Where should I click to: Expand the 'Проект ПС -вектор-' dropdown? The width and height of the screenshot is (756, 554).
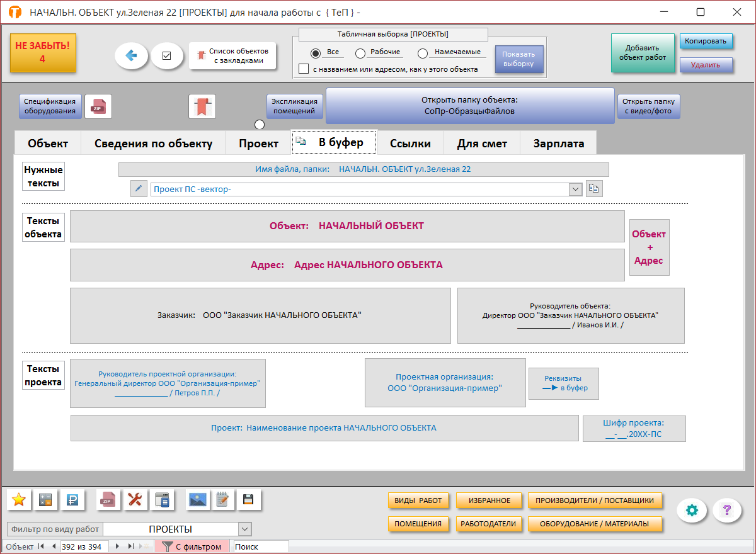pos(575,189)
